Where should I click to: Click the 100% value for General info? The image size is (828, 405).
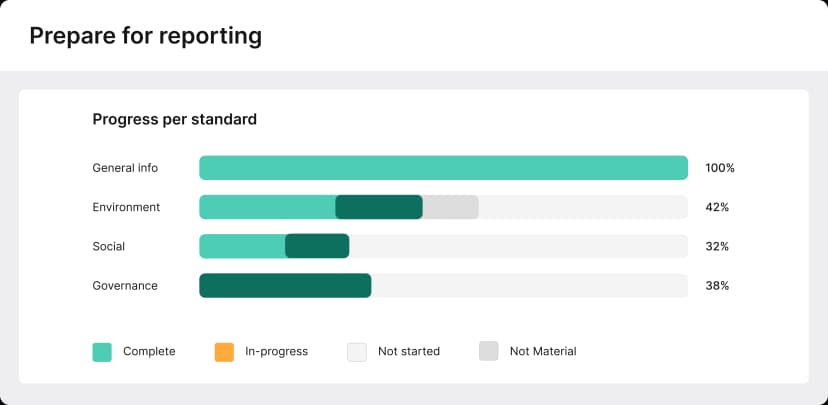[720, 168]
